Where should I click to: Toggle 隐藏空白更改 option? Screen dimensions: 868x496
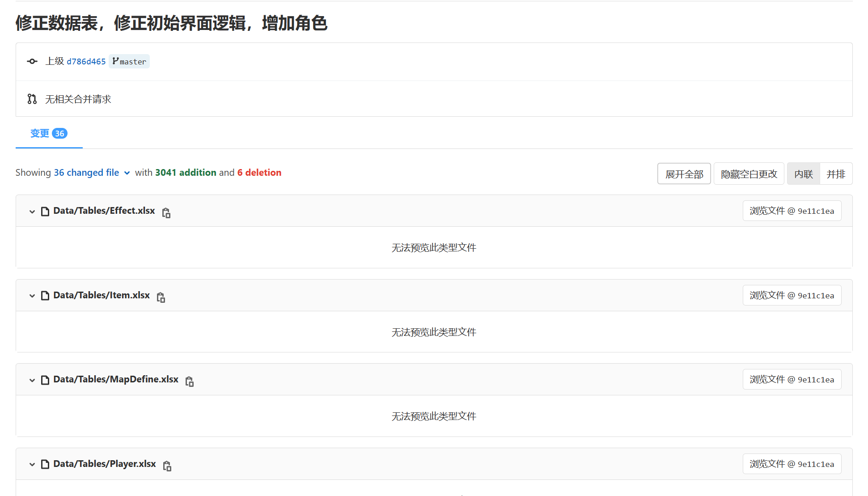(x=749, y=174)
